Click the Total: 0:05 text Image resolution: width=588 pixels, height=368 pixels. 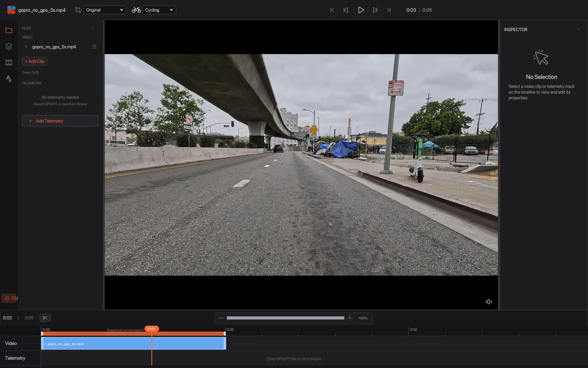click(x=30, y=72)
